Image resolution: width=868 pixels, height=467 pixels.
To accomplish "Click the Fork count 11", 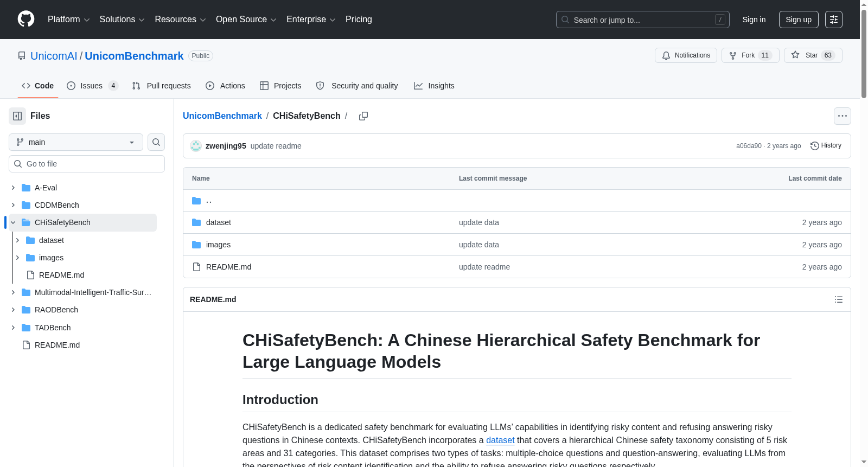I will 765,55.
